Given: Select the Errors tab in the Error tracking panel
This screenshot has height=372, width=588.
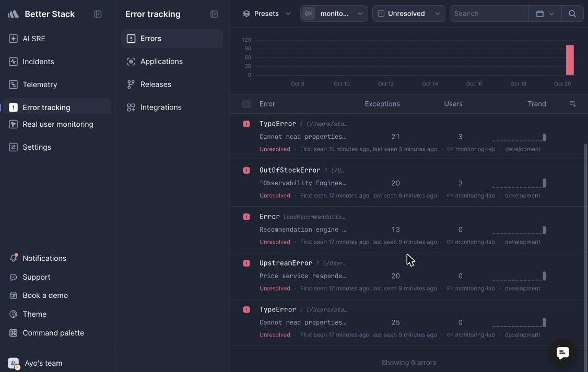Looking at the screenshot, I should point(172,39).
